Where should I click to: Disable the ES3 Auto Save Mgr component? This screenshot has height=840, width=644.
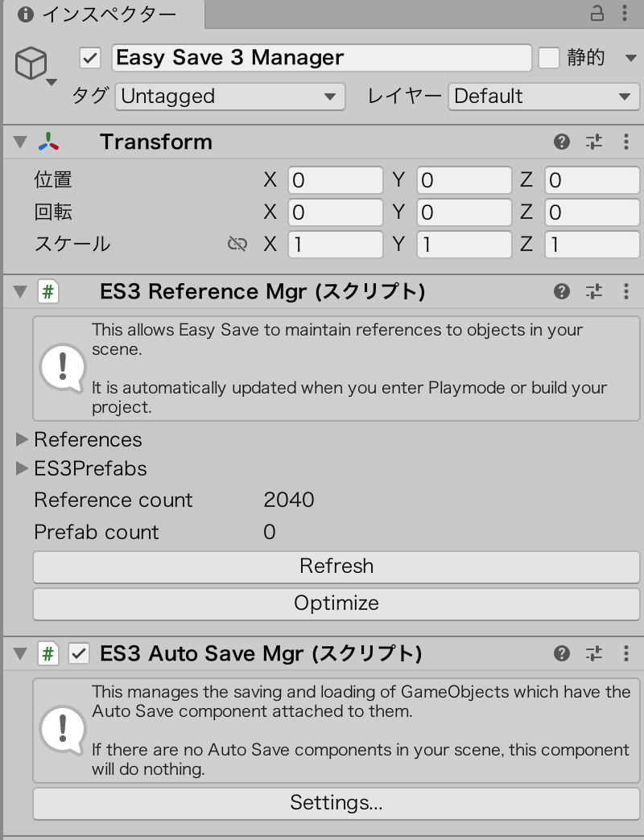[x=79, y=653]
